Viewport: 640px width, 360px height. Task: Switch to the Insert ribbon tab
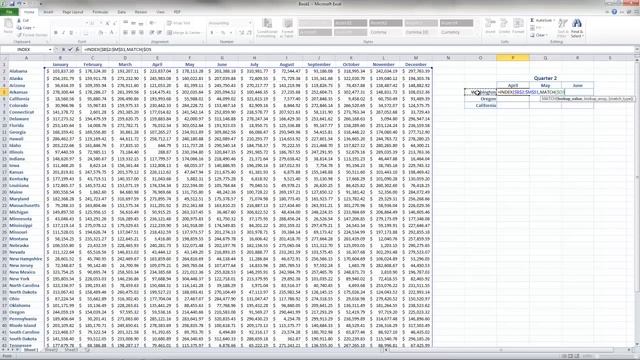pyautogui.click(x=48, y=12)
